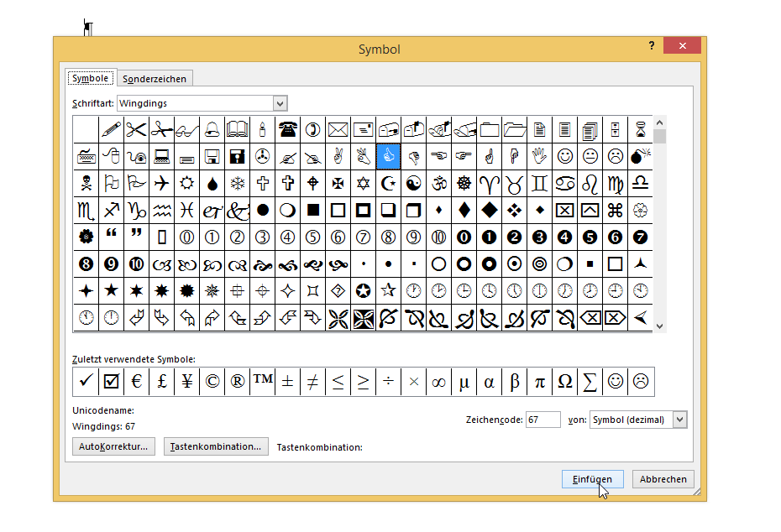This screenshot has height=532, width=781.
Task: Select the hourglass symbol in the first row
Action: click(640, 129)
